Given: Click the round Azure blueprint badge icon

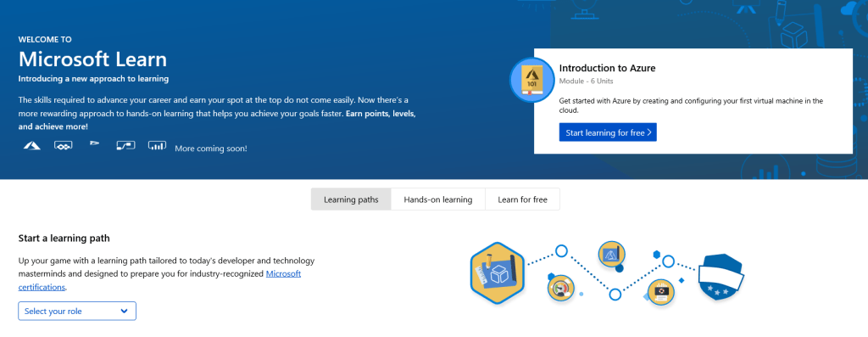Looking at the screenshot, I should (611, 255).
